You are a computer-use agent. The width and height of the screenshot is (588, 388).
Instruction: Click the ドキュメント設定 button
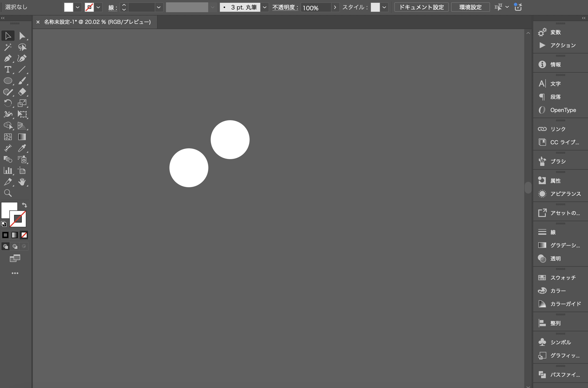click(421, 7)
